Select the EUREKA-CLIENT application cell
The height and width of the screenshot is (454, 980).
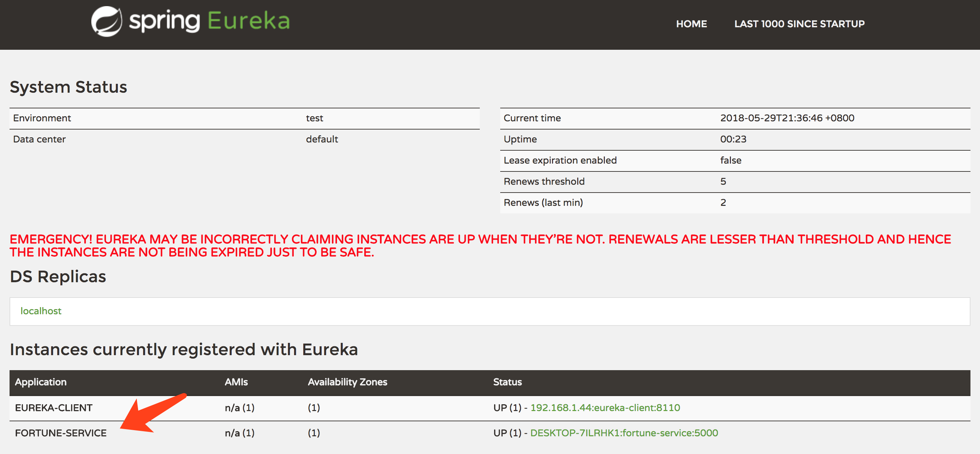53,408
